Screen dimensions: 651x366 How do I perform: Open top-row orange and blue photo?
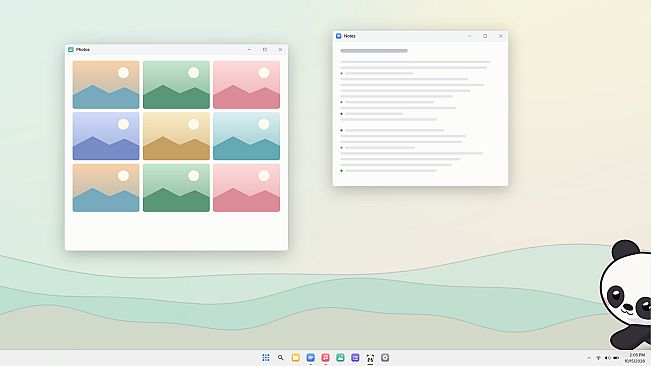[x=106, y=85]
